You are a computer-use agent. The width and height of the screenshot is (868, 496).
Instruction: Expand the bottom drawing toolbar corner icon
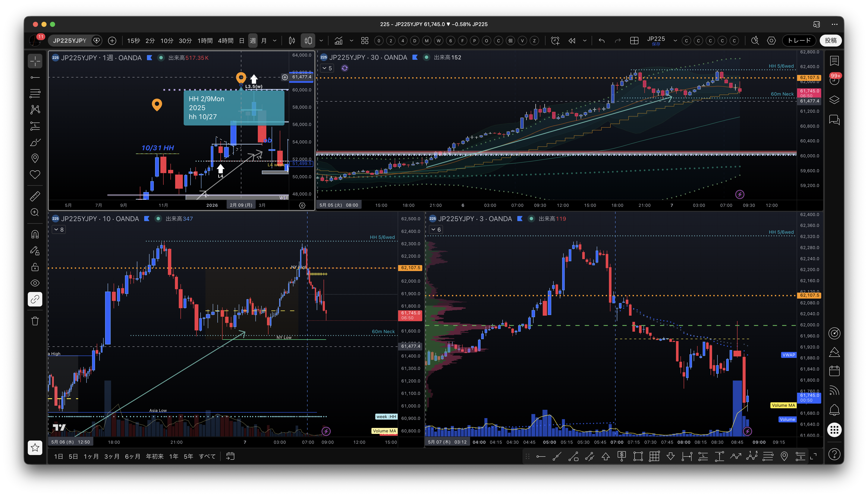pos(813,456)
